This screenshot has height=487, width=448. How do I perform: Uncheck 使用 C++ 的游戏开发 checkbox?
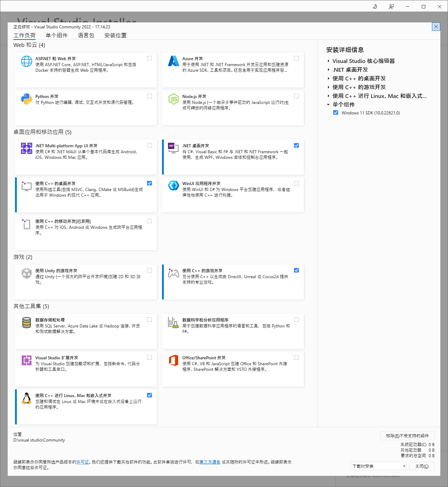point(296,270)
